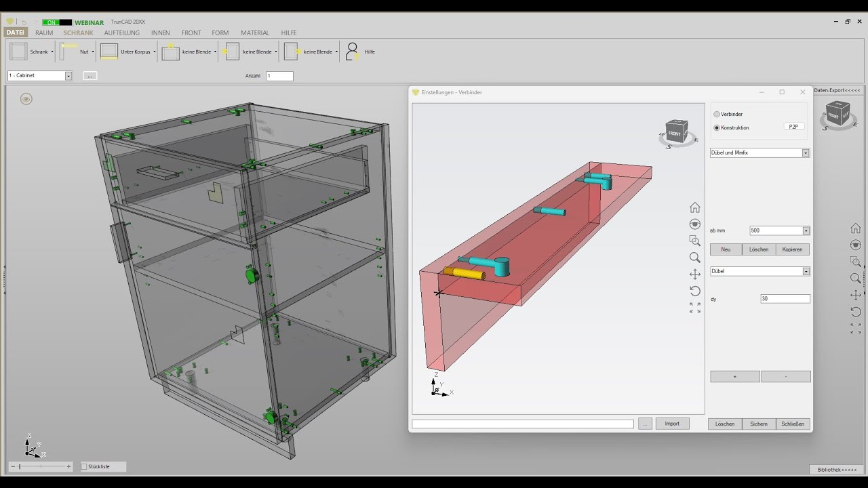The width and height of the screenshot is (868, 488).
Task: Enable the Stückliste checkbox
Action: [84, 466]
